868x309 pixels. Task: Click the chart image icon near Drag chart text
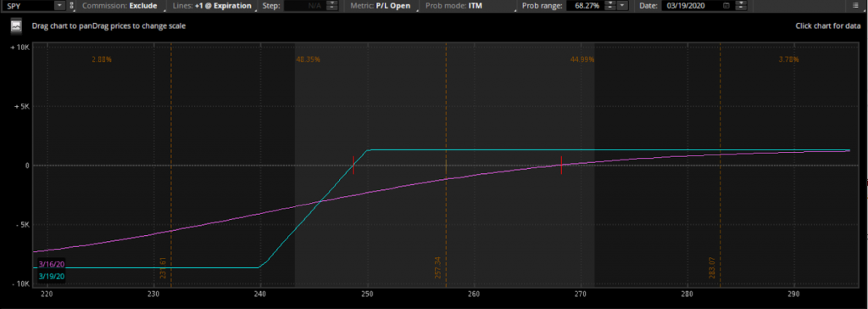point(16,25)
